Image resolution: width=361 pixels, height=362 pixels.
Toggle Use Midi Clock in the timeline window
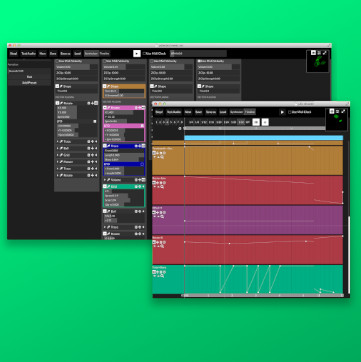pyautogui.click(x=300, y=112)
